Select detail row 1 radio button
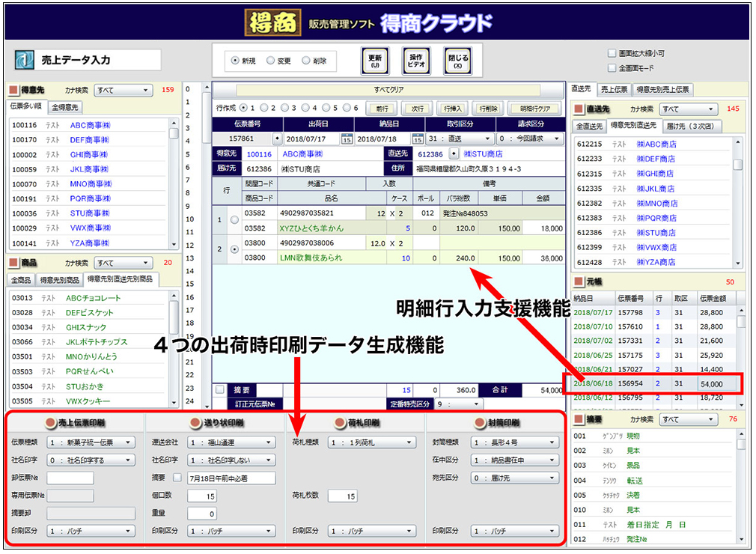Viewport: 756px width, 554px height. 234,220
